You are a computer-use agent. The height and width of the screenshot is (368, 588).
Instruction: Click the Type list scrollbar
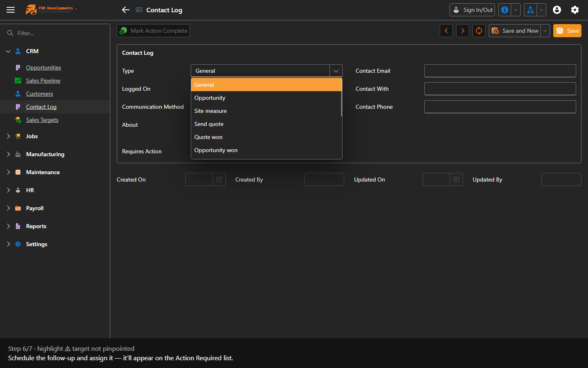341,98
